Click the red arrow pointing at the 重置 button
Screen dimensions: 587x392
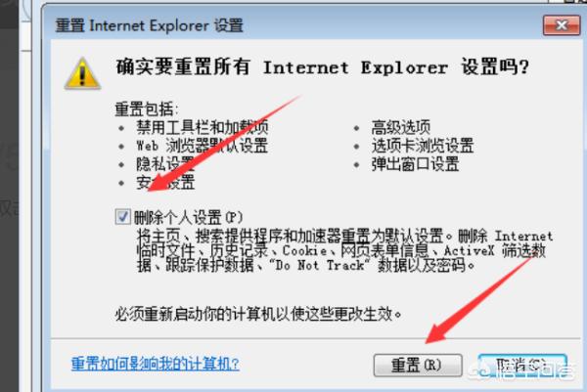[479, 299]
